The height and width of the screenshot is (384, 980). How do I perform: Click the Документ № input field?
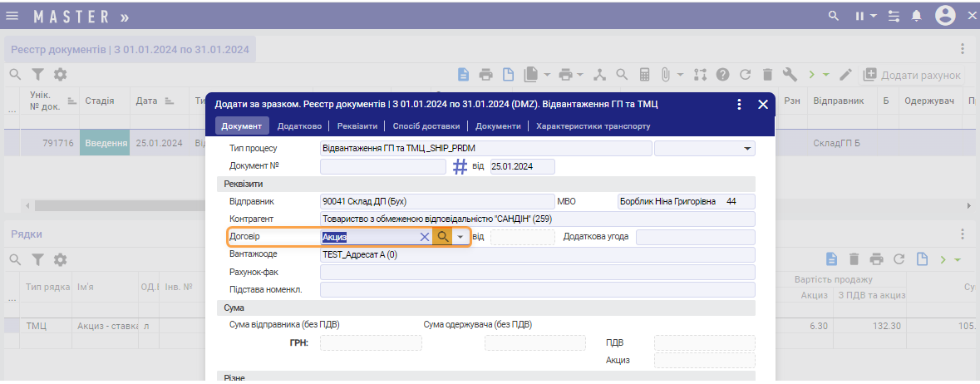pos(383,166)
